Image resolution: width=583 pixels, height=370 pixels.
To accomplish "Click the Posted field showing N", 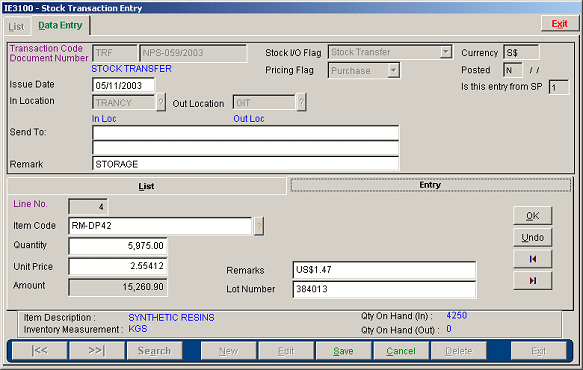I will point(512,70).
